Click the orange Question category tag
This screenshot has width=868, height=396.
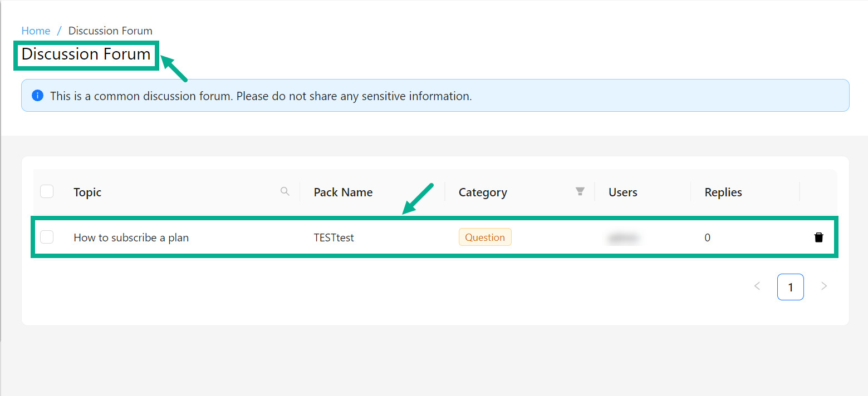(484, 237)
